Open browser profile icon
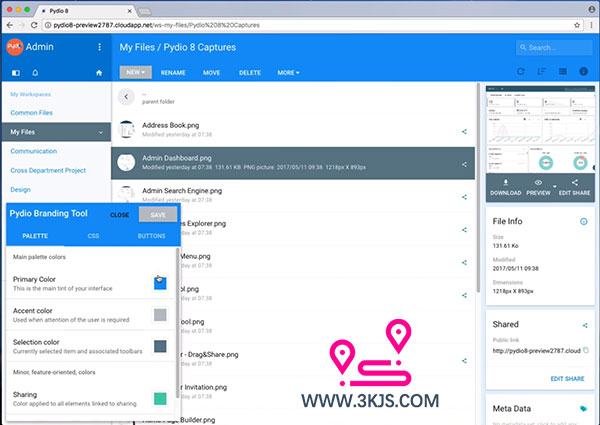The height and width of the screenshot is (425, 600). coord(592,9)
